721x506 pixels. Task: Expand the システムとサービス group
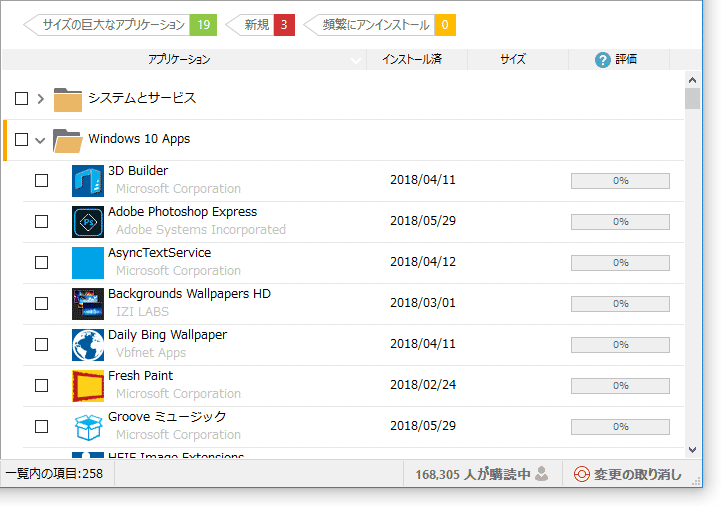click(x=40, y=98)
